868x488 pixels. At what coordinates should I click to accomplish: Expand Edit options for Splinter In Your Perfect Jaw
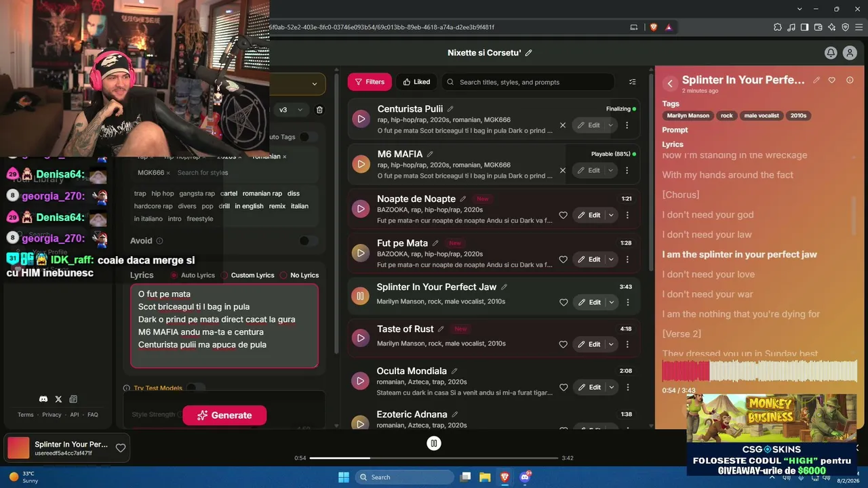point(611,302)
